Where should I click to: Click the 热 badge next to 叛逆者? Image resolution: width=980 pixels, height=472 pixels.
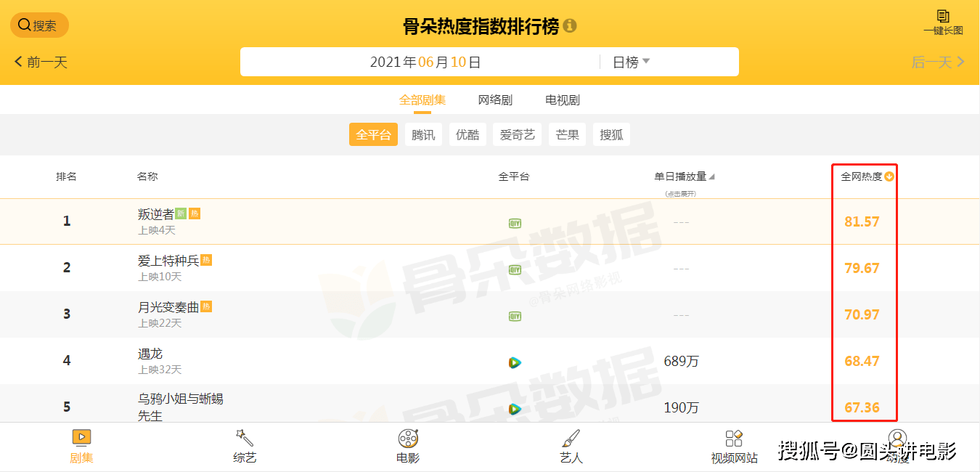click(195, 213)
